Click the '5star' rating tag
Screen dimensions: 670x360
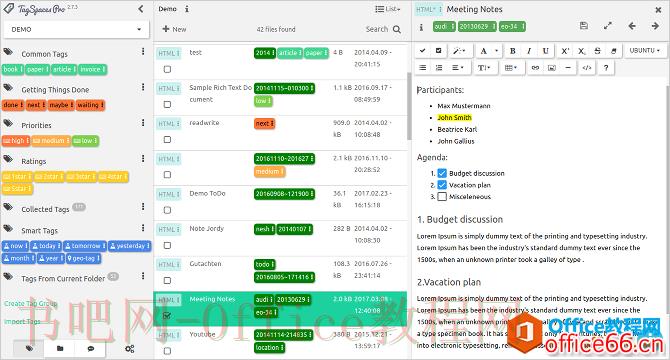pos(17,188)
